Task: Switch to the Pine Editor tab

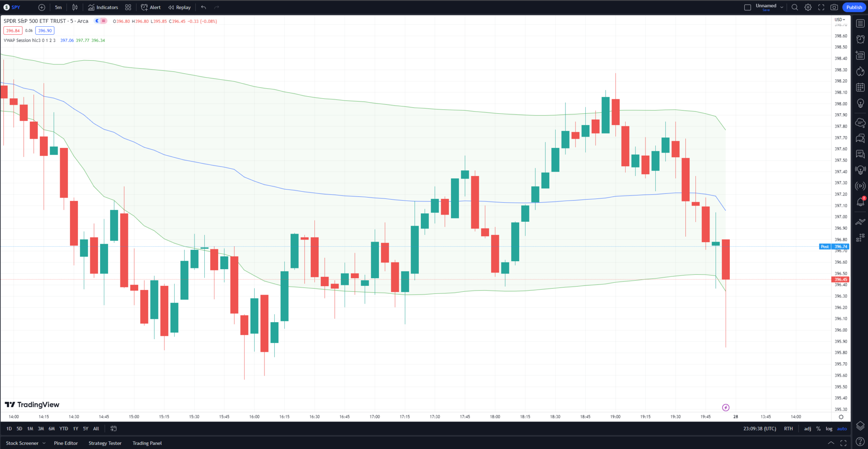Action: point(66,443)
